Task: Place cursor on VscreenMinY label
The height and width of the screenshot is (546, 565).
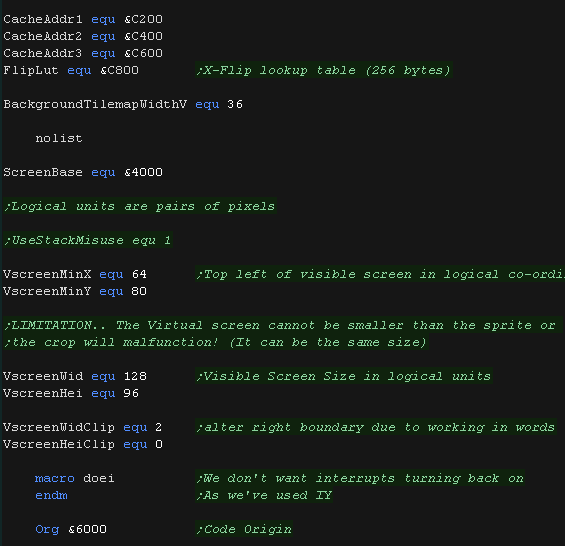Action: (x=47, y=291)
